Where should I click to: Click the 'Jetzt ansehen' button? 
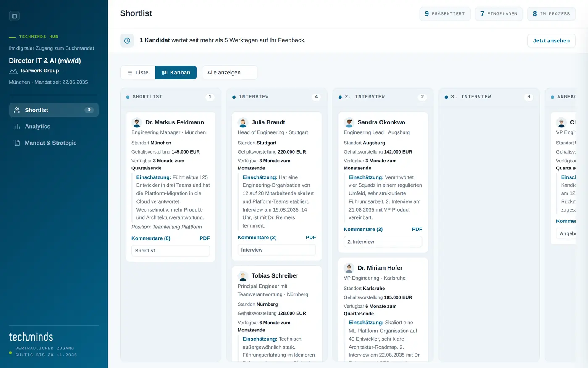551,41
